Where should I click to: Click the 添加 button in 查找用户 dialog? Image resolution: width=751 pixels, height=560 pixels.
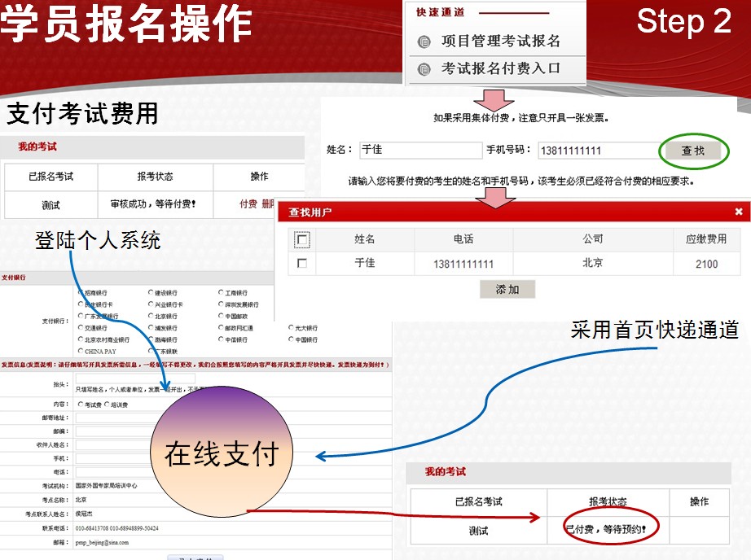pyautogui.click(x=507, y=290)
